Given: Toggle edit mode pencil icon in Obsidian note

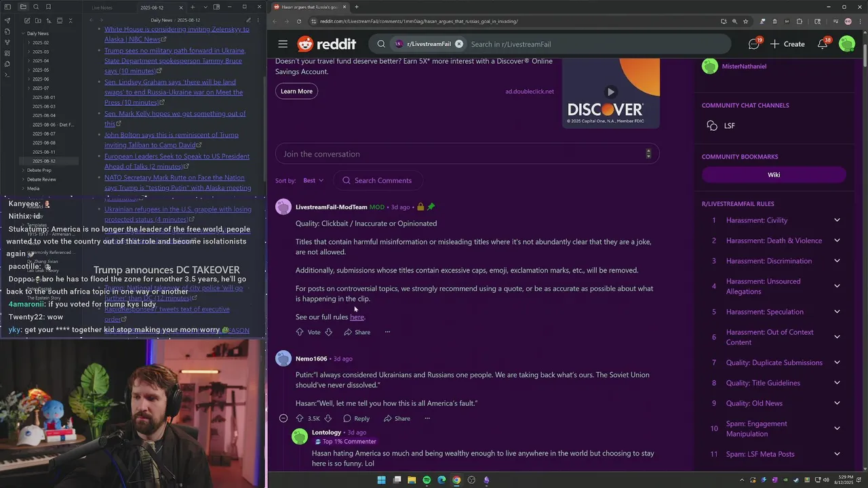Looking at the screenshot, I should [x=249, y=20].
